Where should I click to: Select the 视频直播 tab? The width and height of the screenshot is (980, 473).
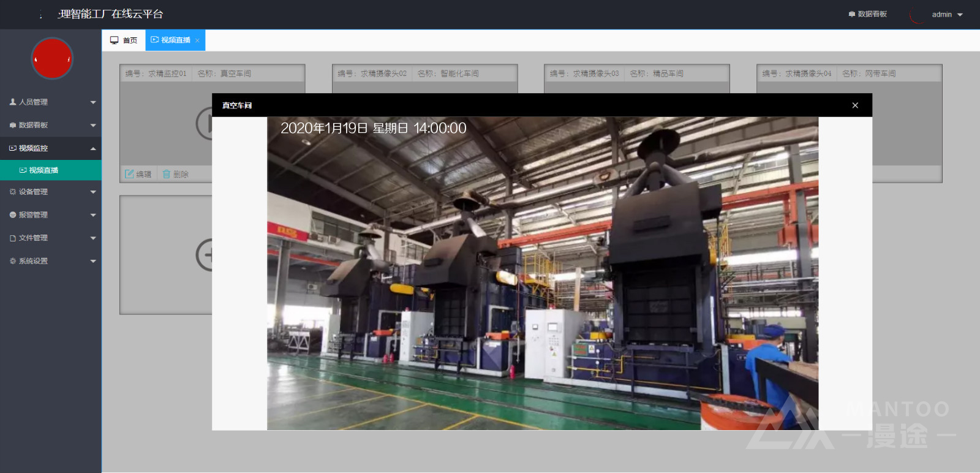pyautogui.click(x=171, y=40)
